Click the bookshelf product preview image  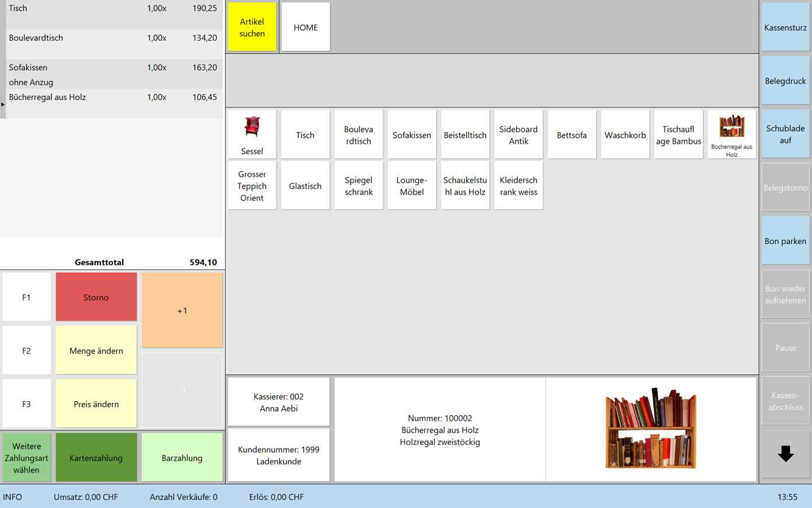pos(650,429)
